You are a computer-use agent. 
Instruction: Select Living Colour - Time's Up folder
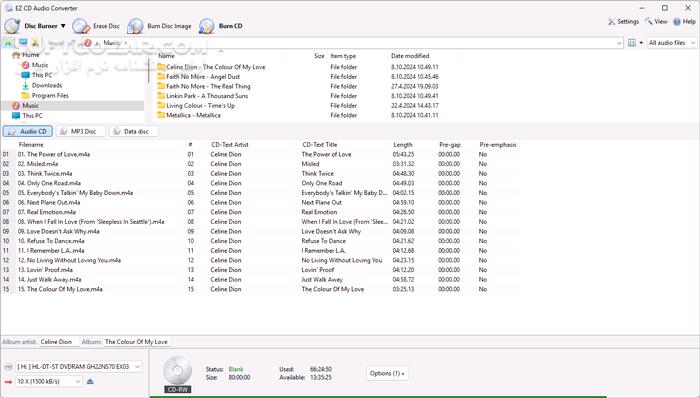[x=196, y=106]
